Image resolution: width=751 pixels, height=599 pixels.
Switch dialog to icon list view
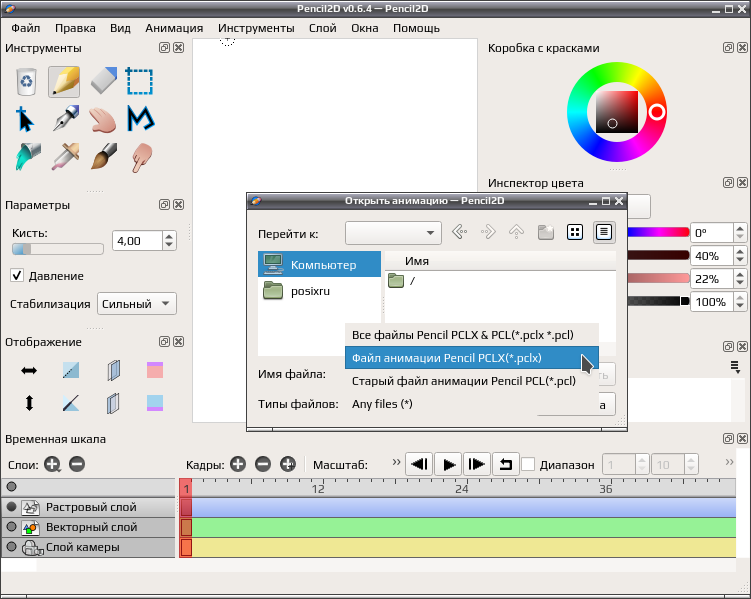pos(575,232)
